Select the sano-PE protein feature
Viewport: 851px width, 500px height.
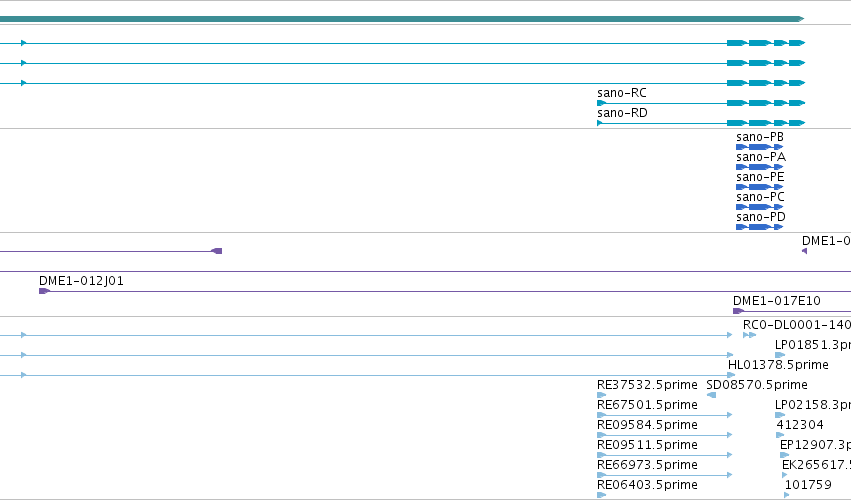click(759, 187)
